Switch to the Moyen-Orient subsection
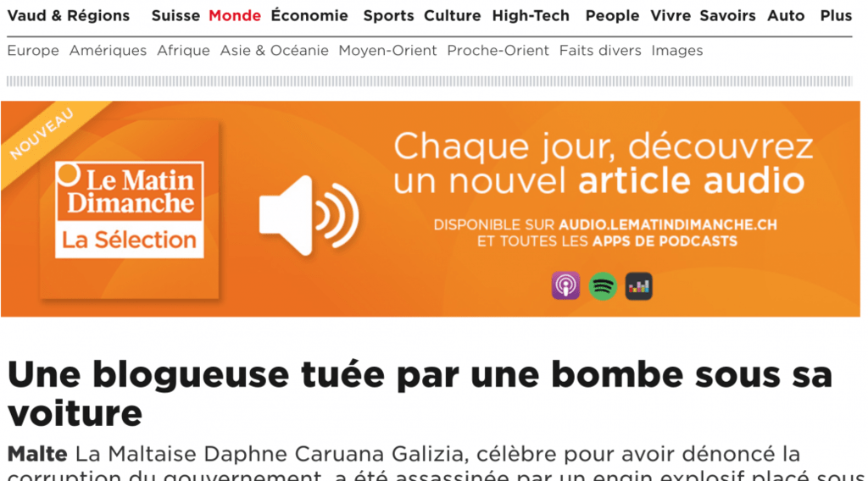 (387, 50)
